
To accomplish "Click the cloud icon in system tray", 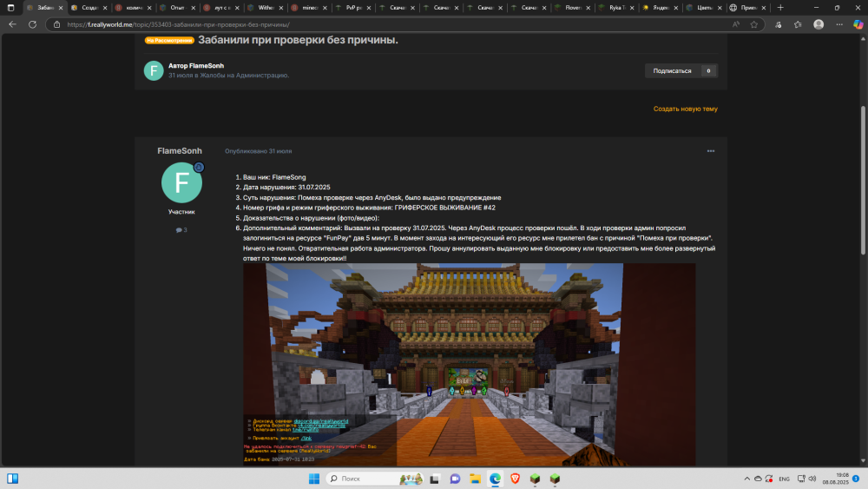I will [x=758, y=479].
